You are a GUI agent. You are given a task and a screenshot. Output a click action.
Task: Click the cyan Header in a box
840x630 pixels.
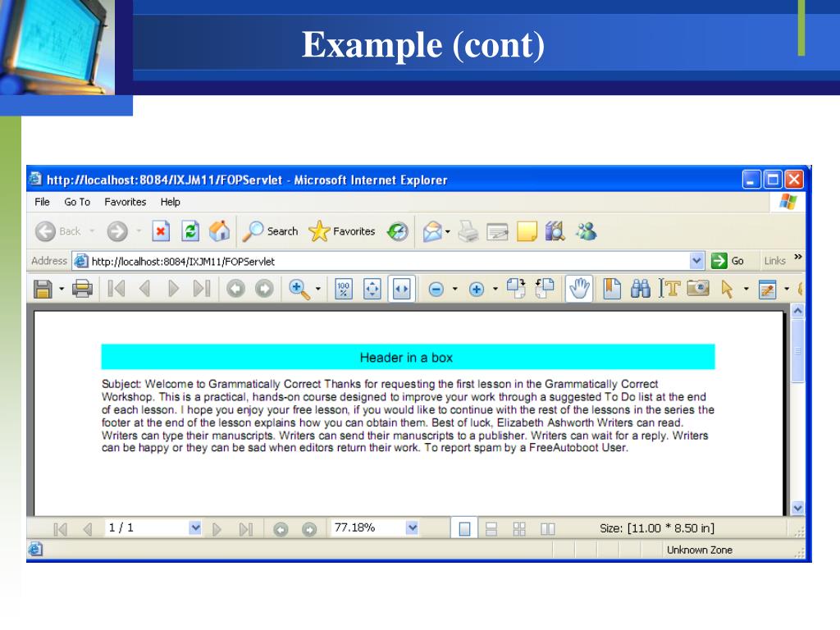pyautogui.click(x=408, y=357)
